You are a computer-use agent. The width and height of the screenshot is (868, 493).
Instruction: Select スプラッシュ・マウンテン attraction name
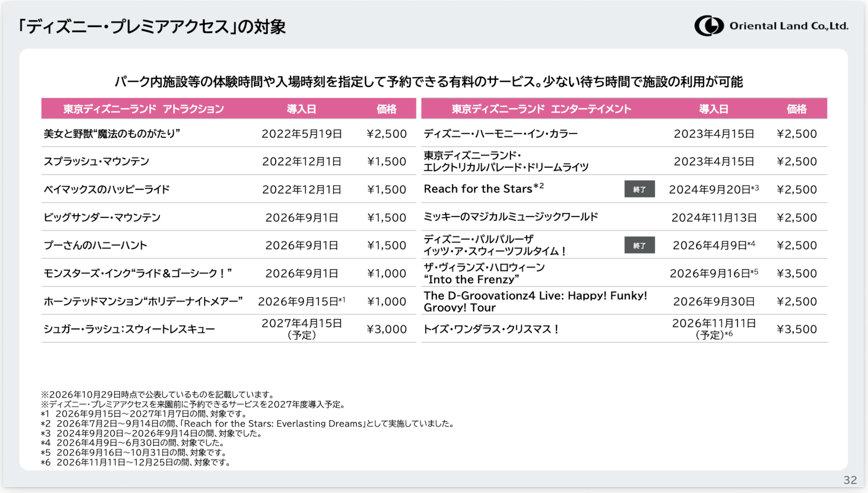click(x=96, y=162)
